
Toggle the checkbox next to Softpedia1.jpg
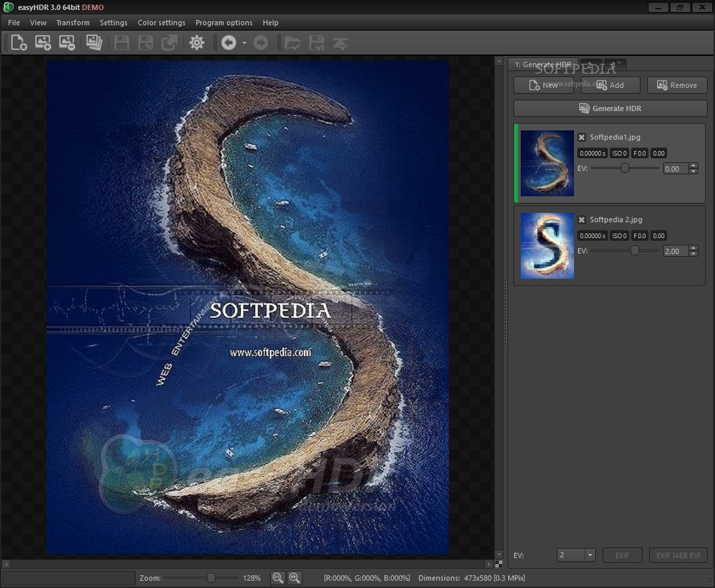pos(581,137)
